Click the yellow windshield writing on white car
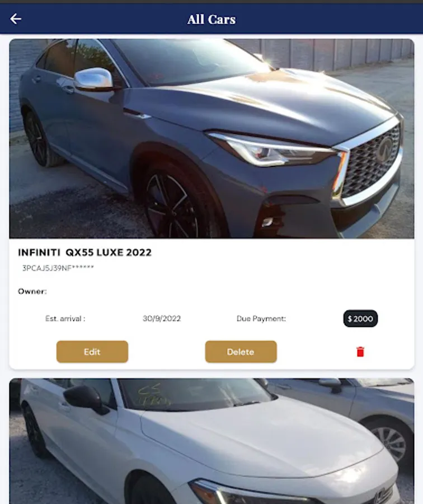 (x=153, y=396)
